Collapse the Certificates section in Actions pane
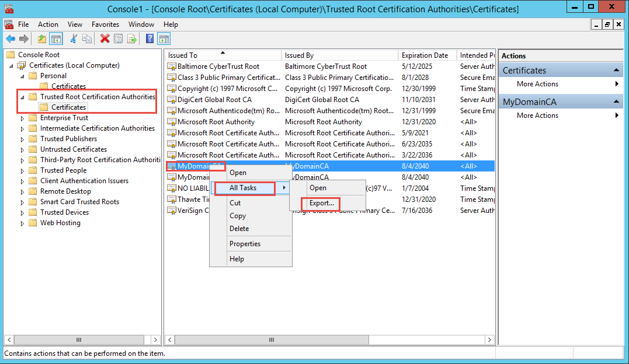Image resolution: width=629 pixels, height=364 pixels. tap(616, 70)
